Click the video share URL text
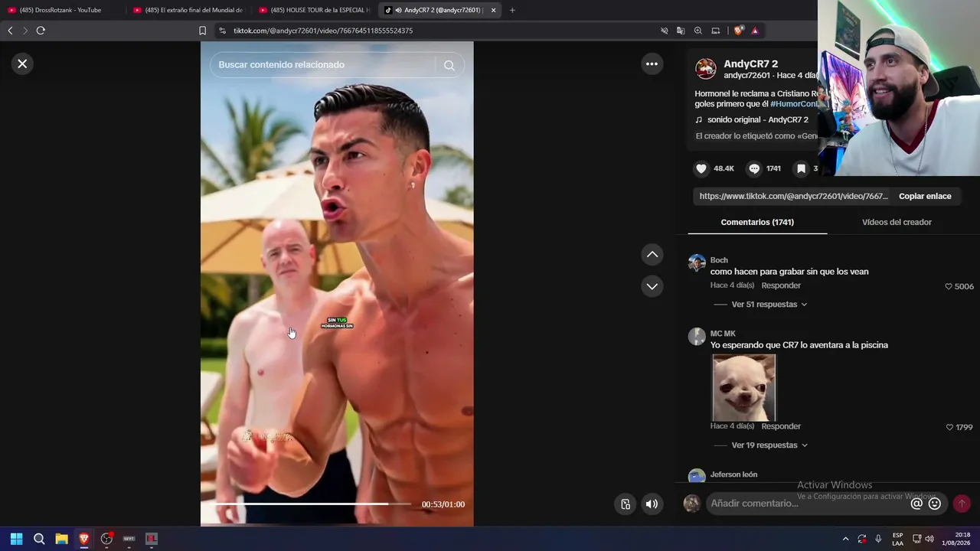The height and width of the screenshot is (551, 980). [x=794, y=196]
